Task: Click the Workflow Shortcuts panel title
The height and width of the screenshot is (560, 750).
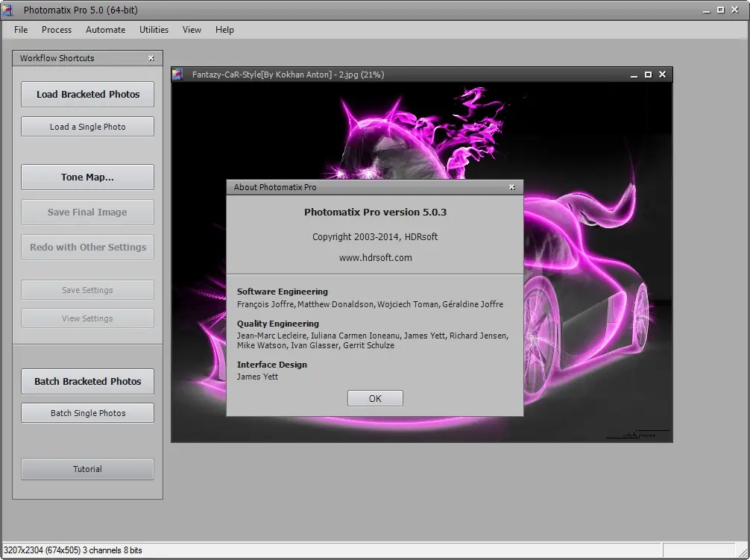Action: pyautogui.click(x=57, y=58)
